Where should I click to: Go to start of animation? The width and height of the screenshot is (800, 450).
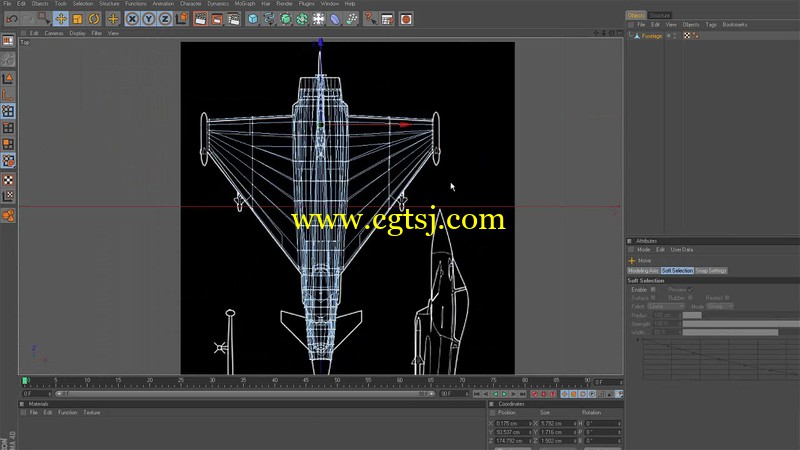477,394
